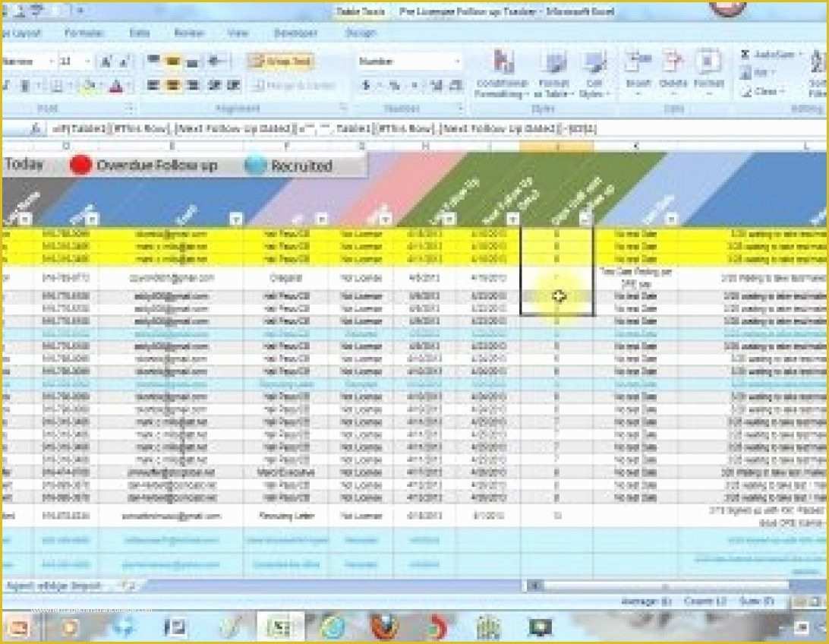829x644 pixels.
Task: Insert cells using the Insert icon
Action: click(638, 63)
